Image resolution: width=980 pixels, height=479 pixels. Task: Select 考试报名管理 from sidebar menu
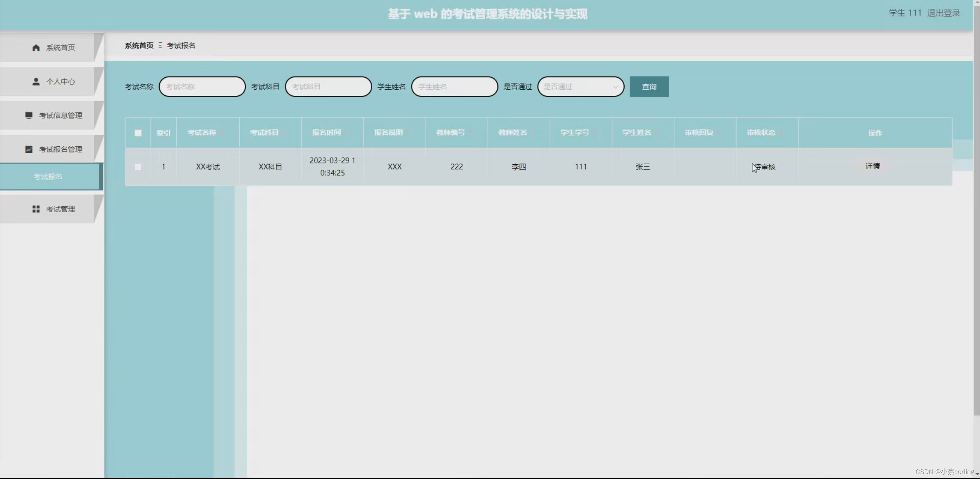coord(53,149)
